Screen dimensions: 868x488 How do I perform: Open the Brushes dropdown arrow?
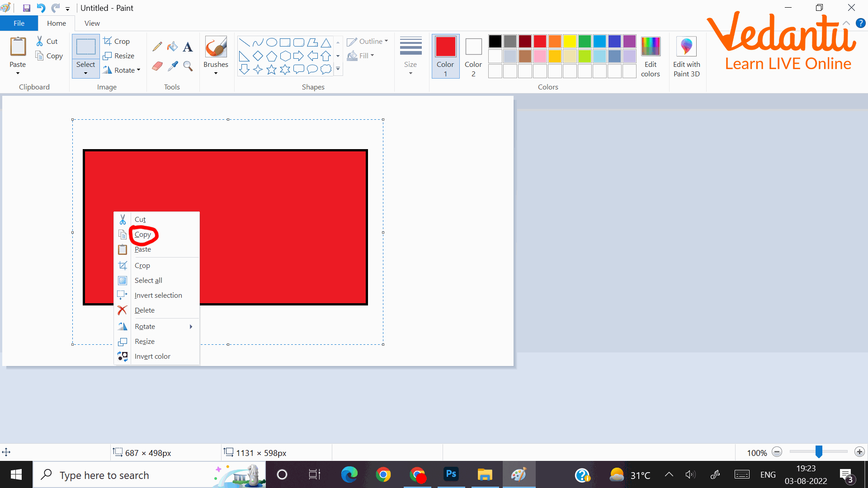[x=216, y=73]
